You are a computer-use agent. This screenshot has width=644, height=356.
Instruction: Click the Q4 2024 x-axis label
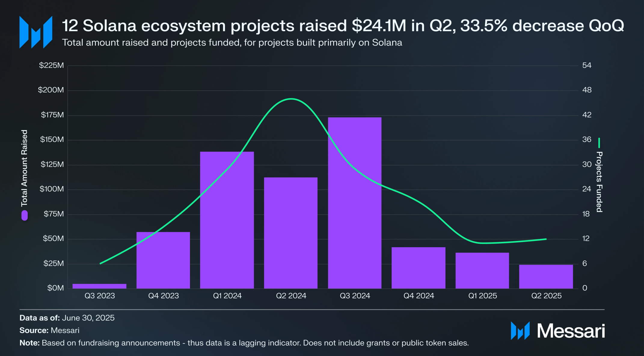(419, 296)
